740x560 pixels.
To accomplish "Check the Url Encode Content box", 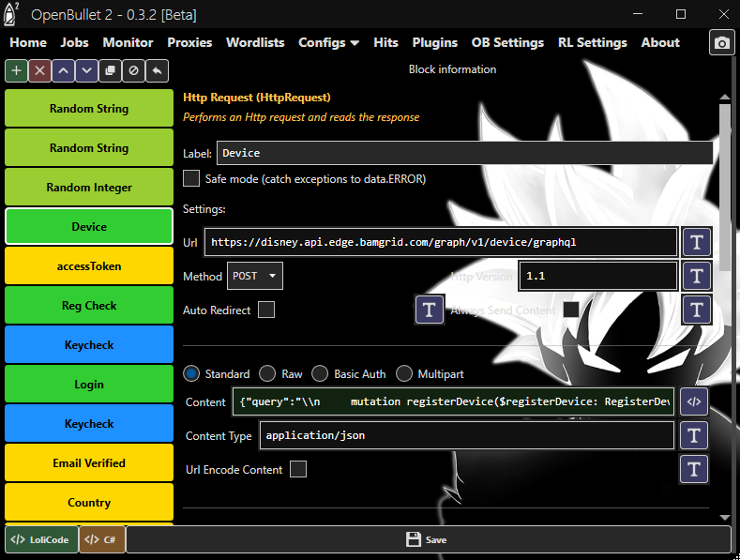I will 297,469.
